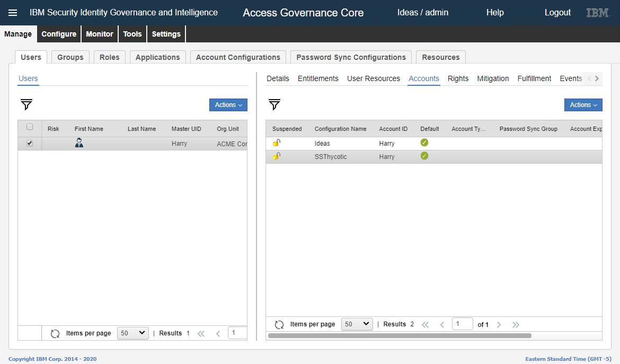Select the Groups tab
The width and height of the screenshot is (620, 364).
coord(70,57)
